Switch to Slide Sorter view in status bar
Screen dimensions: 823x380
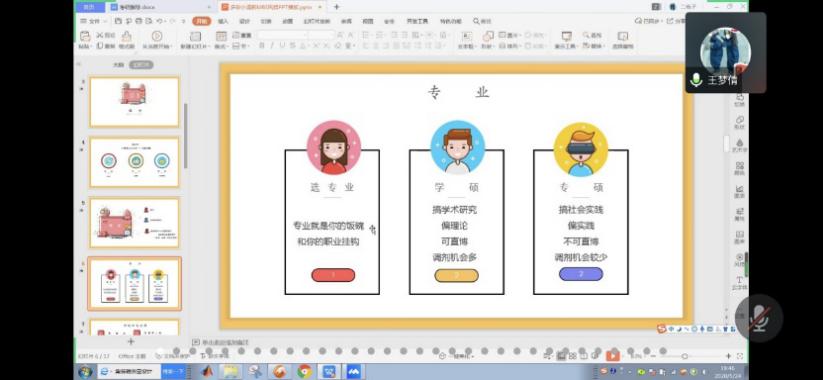click(x=572, y=356)
